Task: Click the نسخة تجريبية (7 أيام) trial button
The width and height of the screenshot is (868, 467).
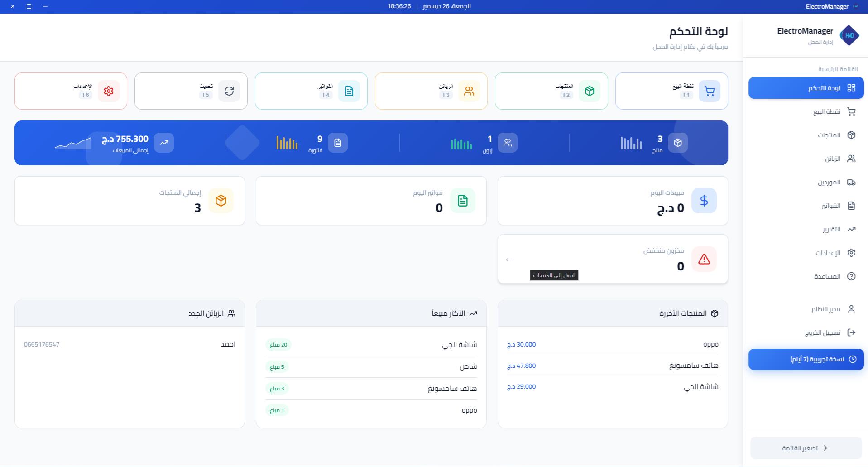Action: [806, 359]
